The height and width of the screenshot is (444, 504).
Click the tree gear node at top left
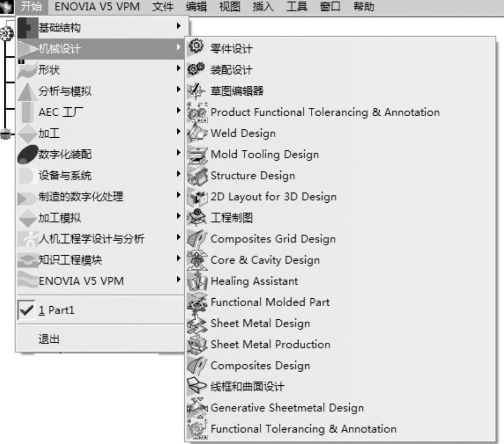(x=6, y=33)
